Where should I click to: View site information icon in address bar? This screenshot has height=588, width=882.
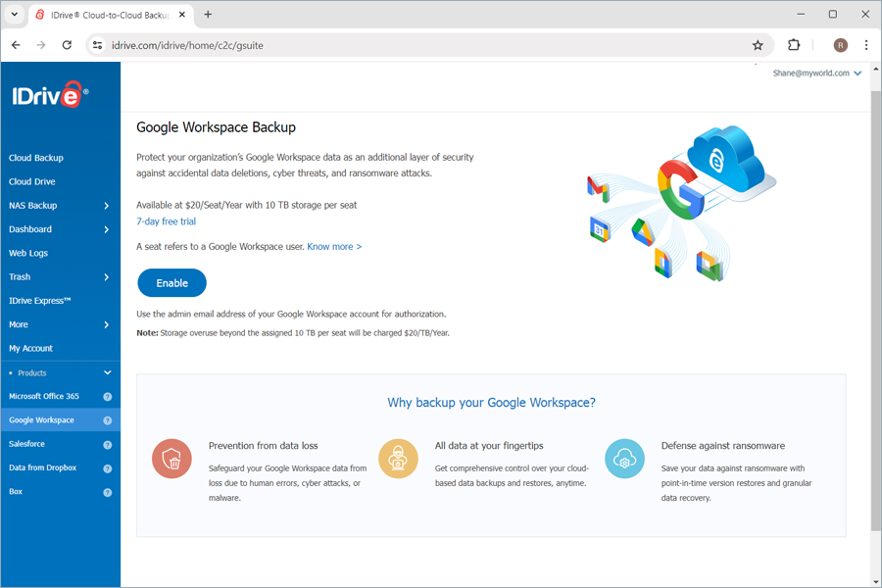pos(97,45)
